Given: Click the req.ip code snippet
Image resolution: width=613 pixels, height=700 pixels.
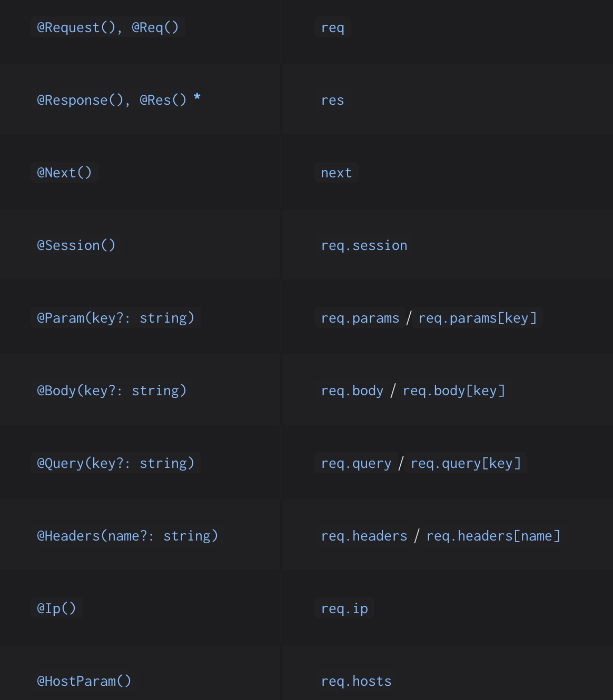Looking at the screenshot, I should (344, 608).
